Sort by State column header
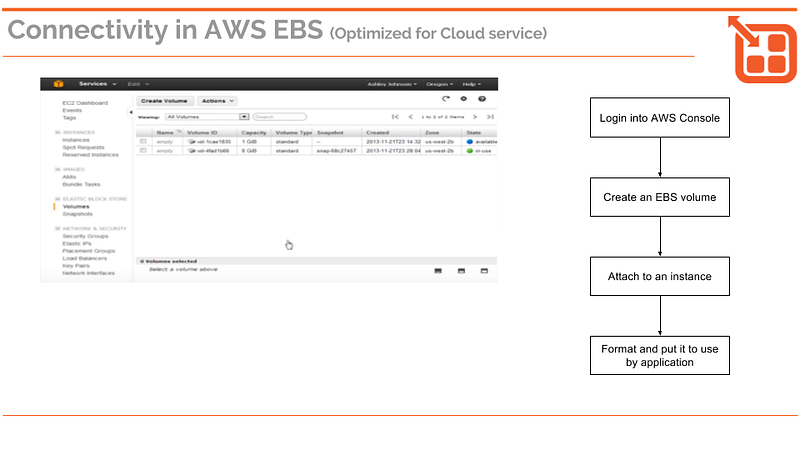 (x=473, y=133)
